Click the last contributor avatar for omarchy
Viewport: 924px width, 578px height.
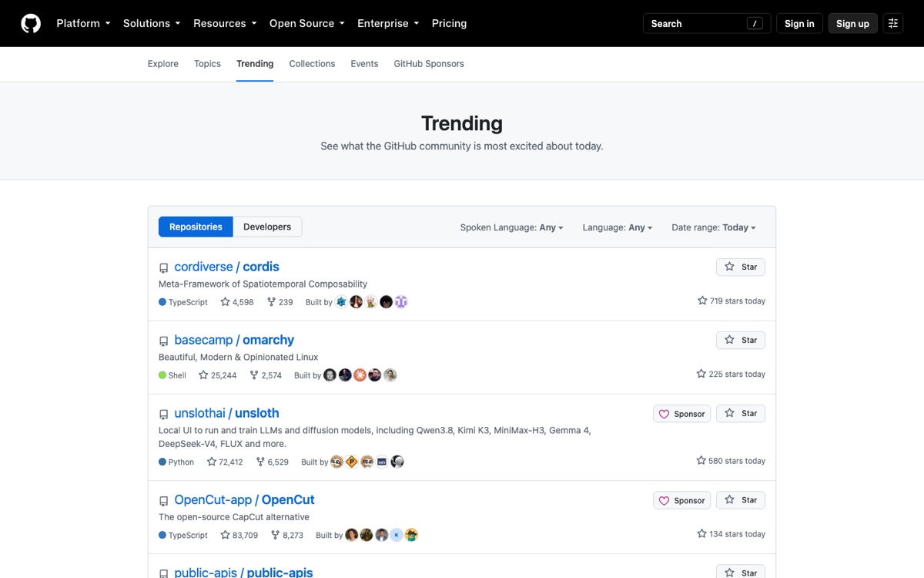pos(390,375)
